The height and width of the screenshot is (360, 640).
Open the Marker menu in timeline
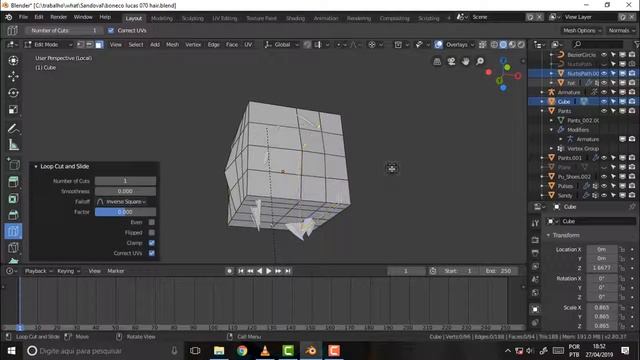[116, 271]
